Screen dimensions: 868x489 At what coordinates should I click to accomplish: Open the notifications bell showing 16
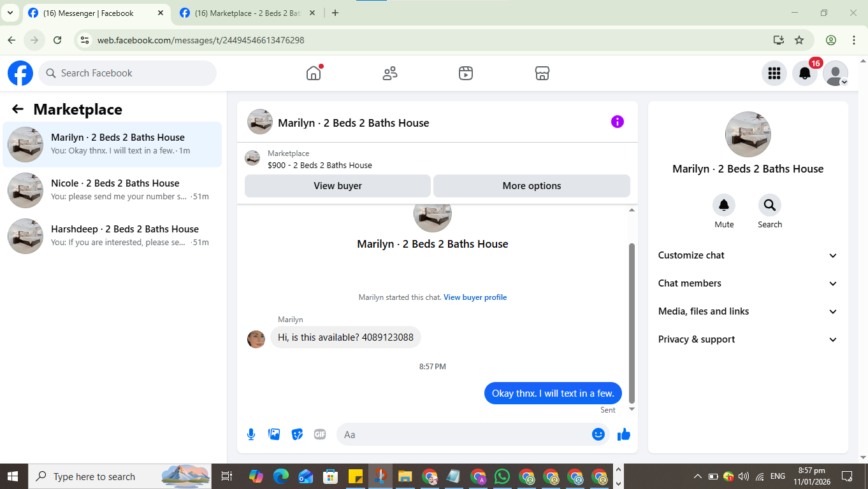pyautogui.click(x=805, y=73)
